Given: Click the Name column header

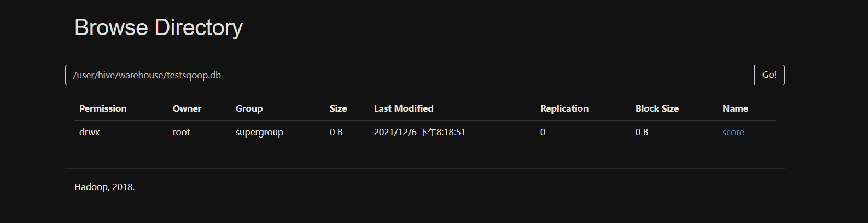Looking at the screenshot, I should pos(735,108).
